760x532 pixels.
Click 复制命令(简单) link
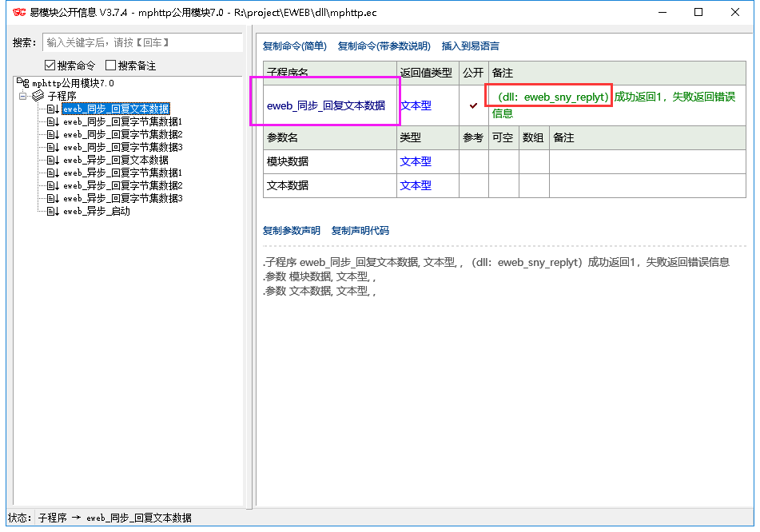pos(294,46)
